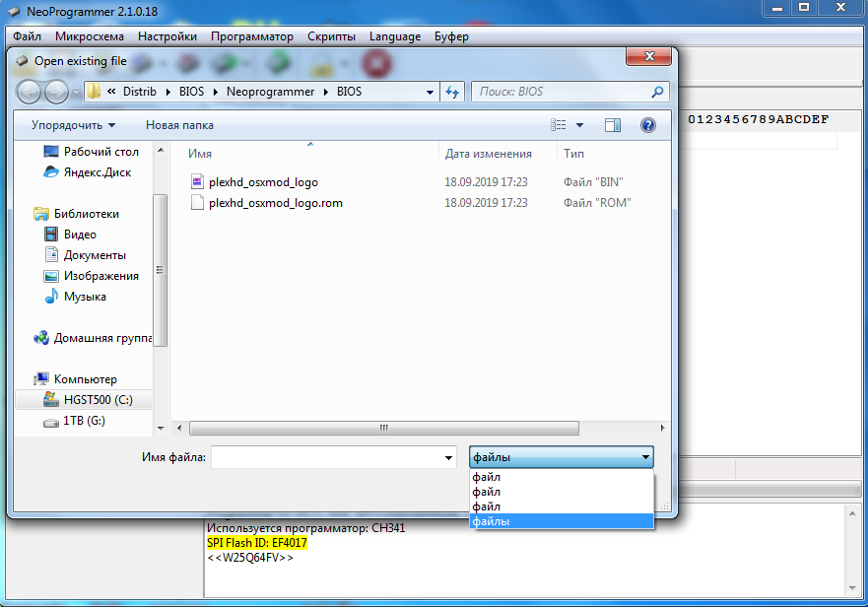Create a new folder with Новая папка
868x607 pixels.
(179, 125)
